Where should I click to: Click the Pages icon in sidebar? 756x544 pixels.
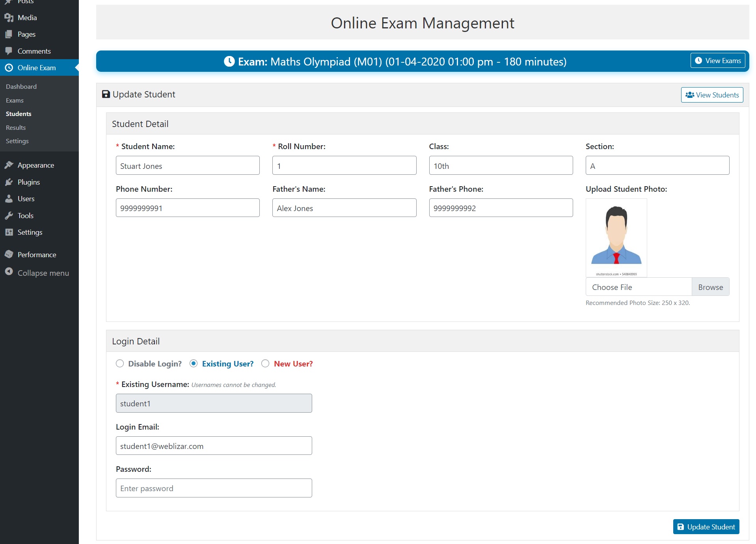pyautogui.click(x=9, y=34)
